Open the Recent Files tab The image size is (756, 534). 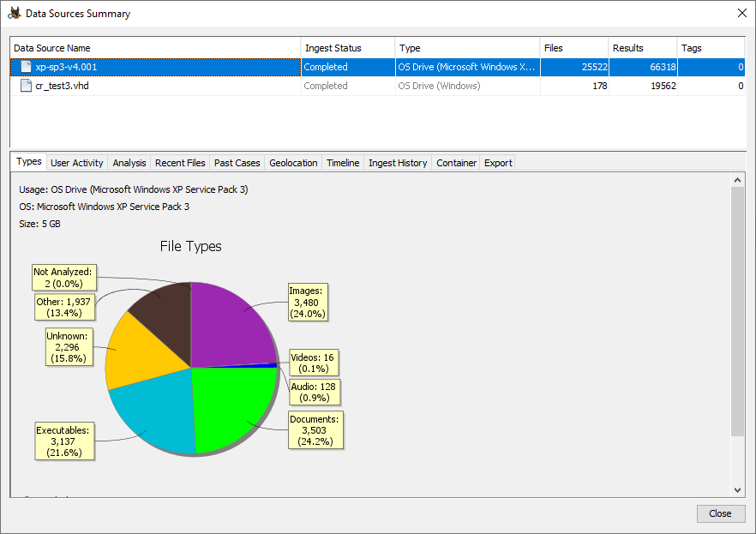tap(180, 163)
